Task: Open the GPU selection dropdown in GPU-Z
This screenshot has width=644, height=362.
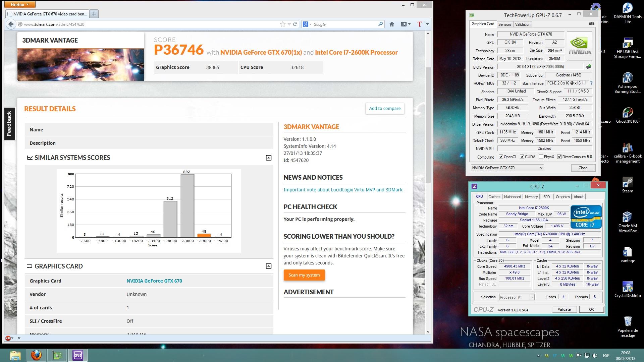Action: coord(507,168)
